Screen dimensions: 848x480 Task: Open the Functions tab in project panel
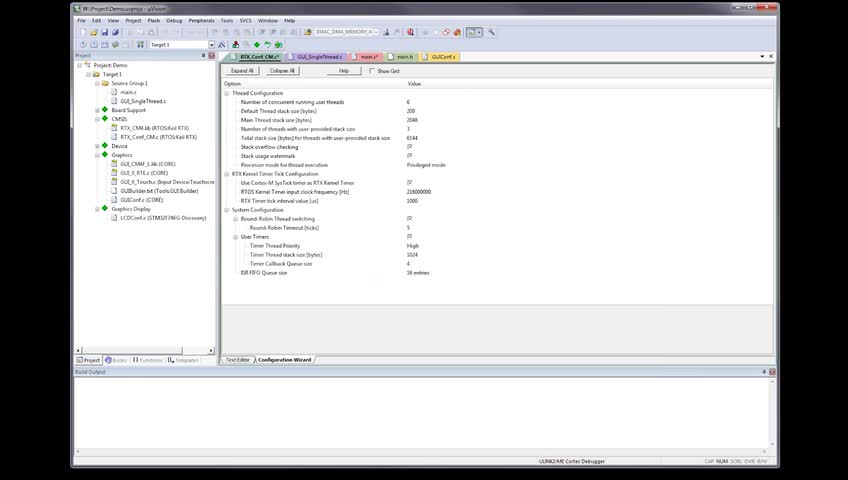(147, 360)
